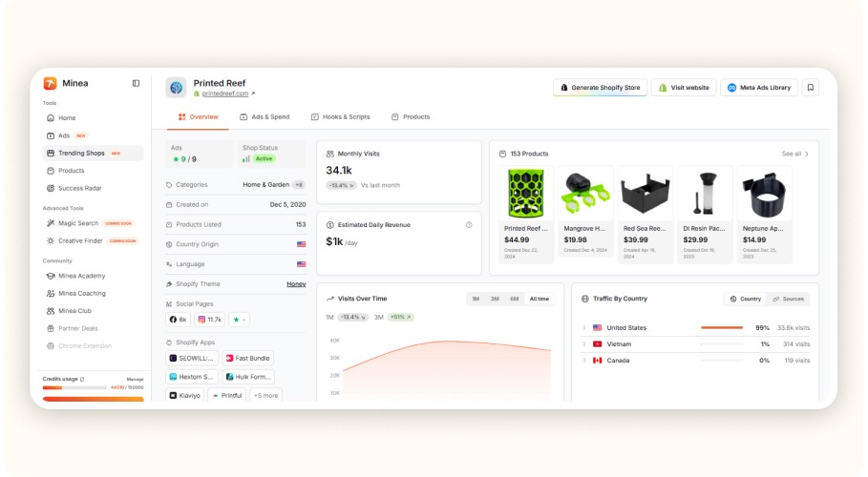Click the Printed Reef shop avatar
The width and height of the screenshot is (868, 477).
[x=176, y=88]
